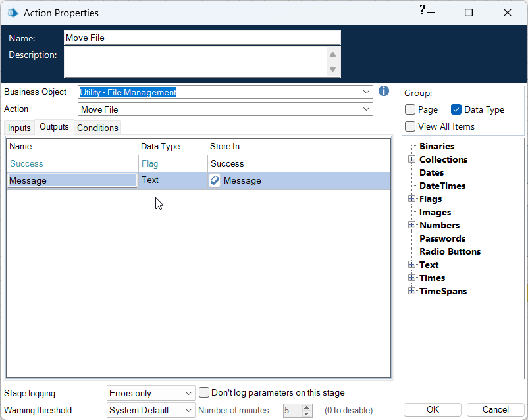The image size is (528, 420).
Task: Uncheck the Data Type checkbox
Action: click(x=456, y=110)
